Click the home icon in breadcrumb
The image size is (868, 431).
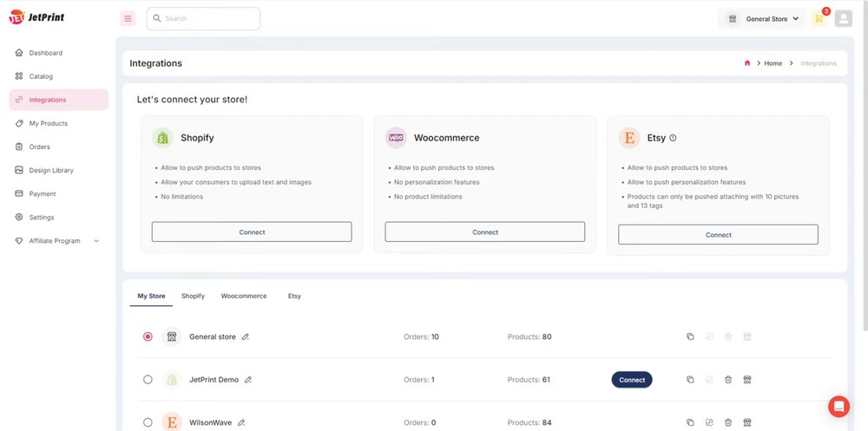pyautogui.click(x=747, y=63)
